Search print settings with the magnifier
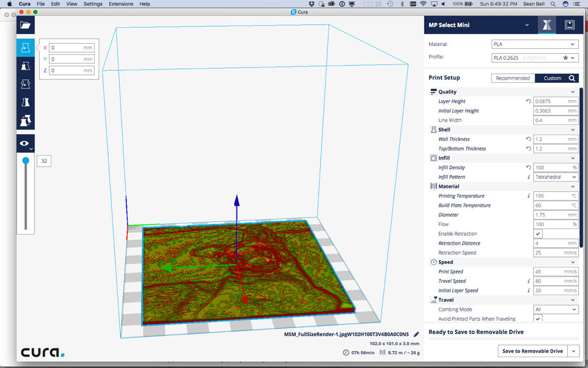The width and height of the screenshot is (588, 368). pyautogui.click(x=572, y=78)
